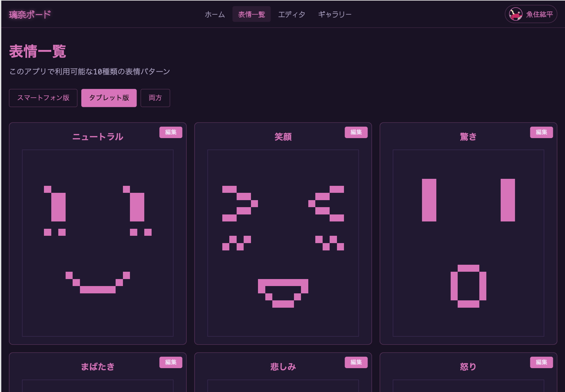Switch filter to スマートフォン版

coord(43,98)
